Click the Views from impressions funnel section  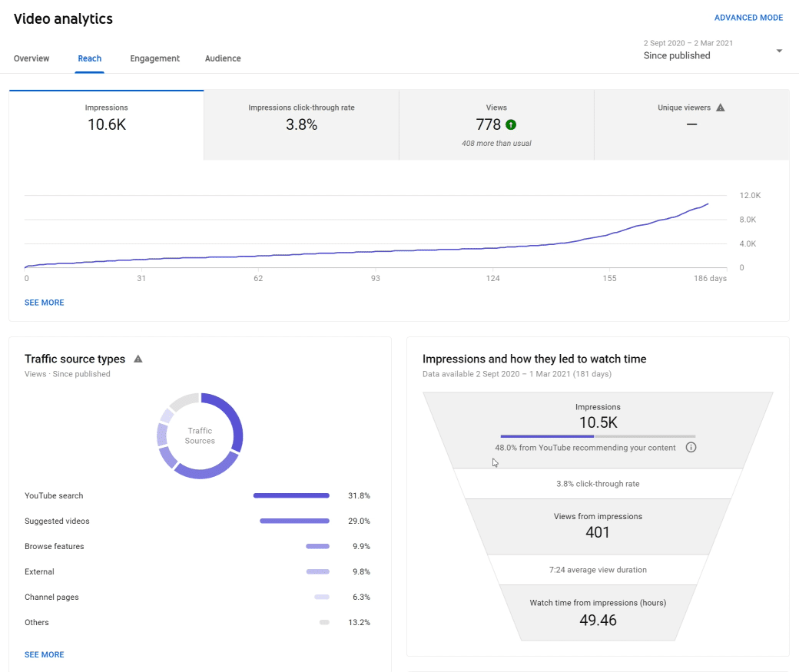(598, 525)
